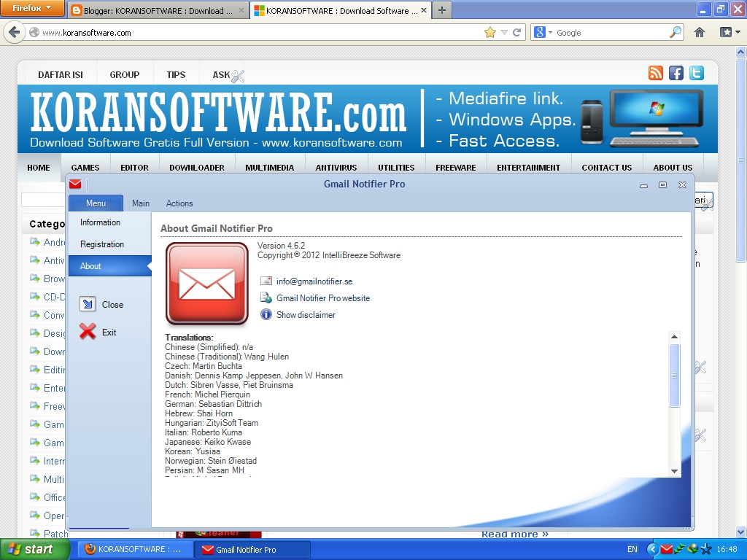Click the EN language indicator
Image resolution: width=747 pixels, height=560 pixels.
point(632,550)
